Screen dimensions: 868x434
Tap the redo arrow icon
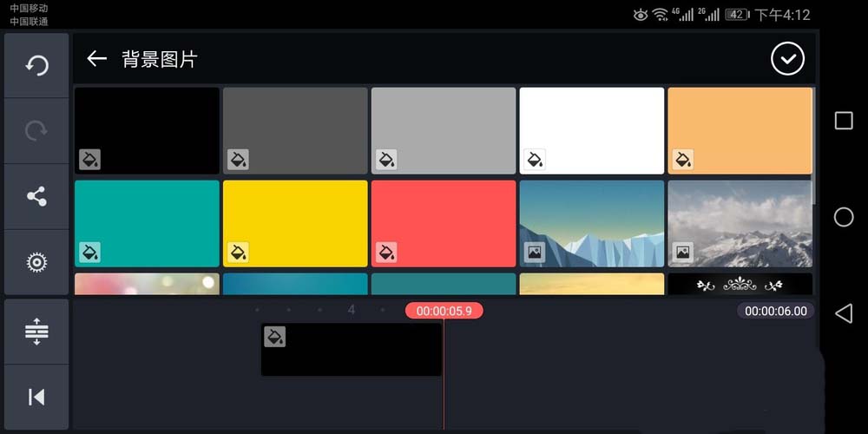[36, 131]
